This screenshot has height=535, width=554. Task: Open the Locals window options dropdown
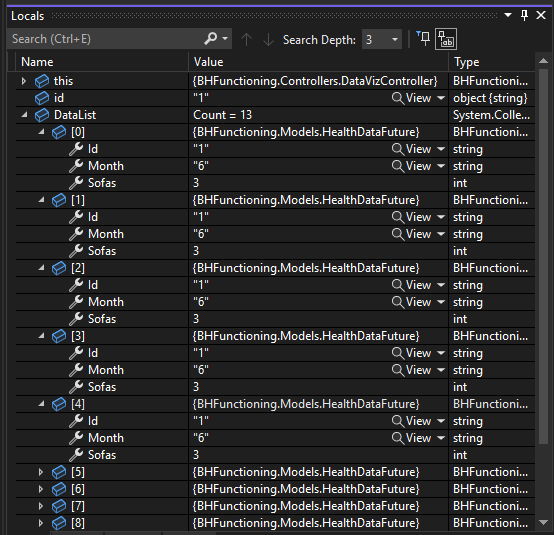(x=508, y=15)
